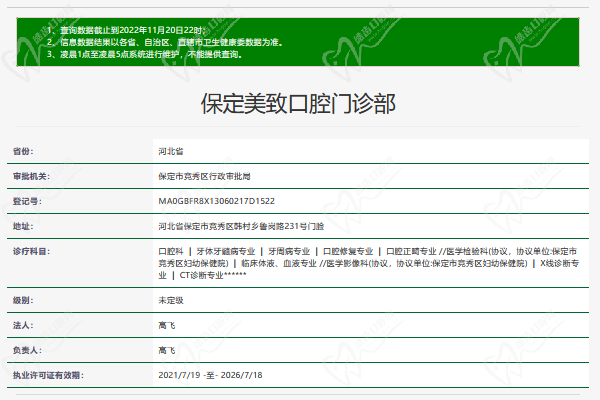Select the 法人 label

[23, 325]
